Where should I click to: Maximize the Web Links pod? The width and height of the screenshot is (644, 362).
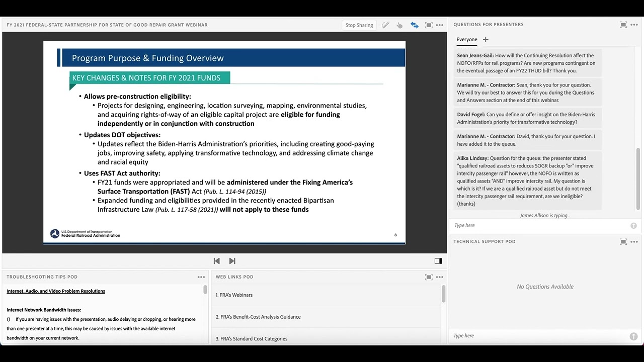point(429,277)
